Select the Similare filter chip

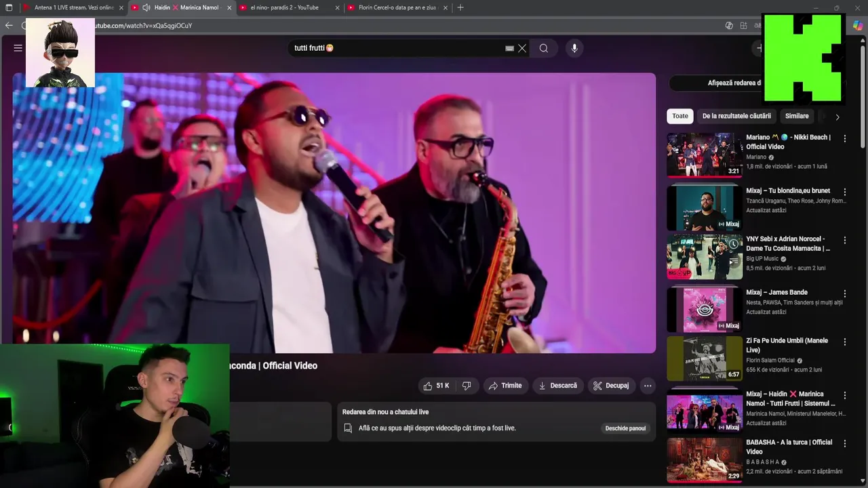797,116
